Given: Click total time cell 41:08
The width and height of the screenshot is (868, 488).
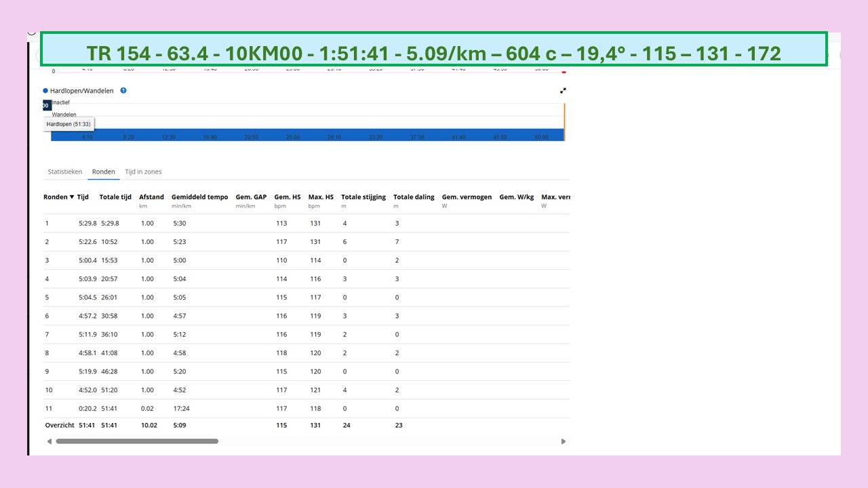Looking at the screenshot, I should (109, 353).
